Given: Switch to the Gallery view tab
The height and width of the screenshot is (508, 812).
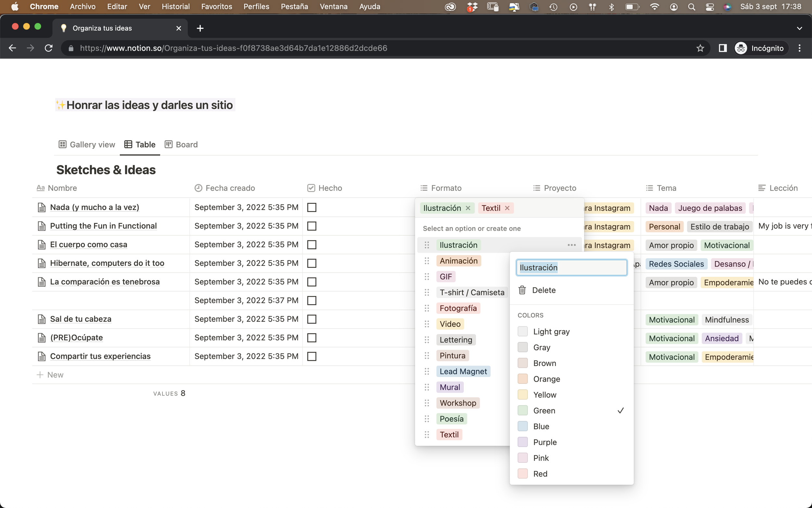Looking at the screenshot, I should [x=87, y=145].
